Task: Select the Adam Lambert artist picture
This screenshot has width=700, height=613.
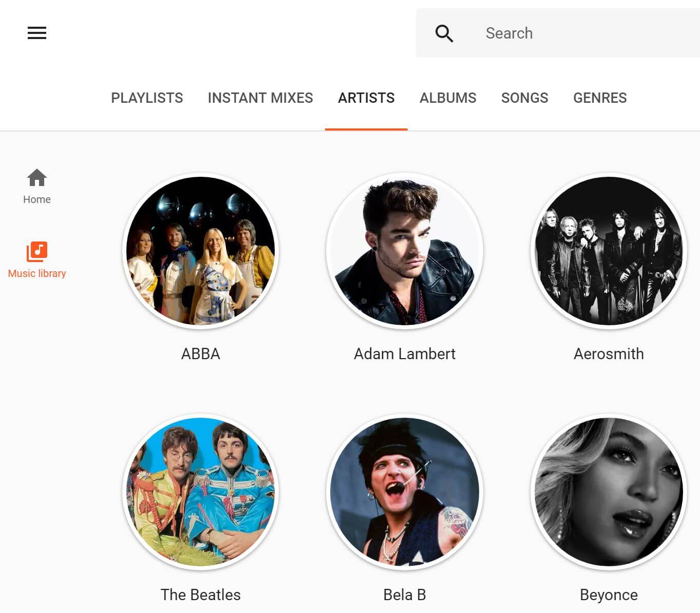Action: 405,251
